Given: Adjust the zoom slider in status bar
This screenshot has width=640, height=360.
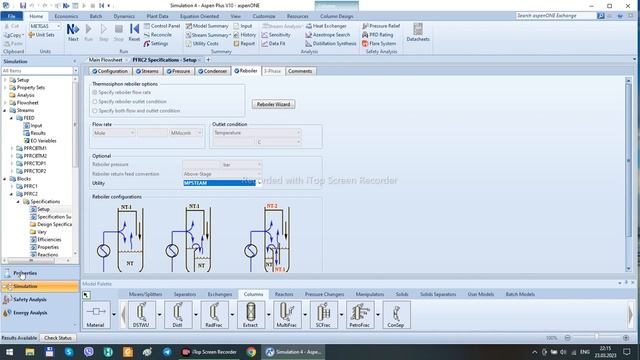Looking at the screenshot, I should click(596, 338).
